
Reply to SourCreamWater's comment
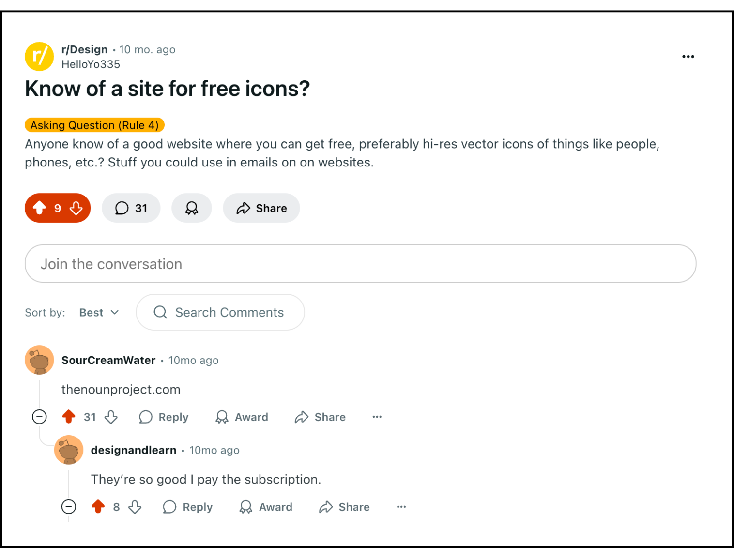pyautogui.click(x=164, y=417)
